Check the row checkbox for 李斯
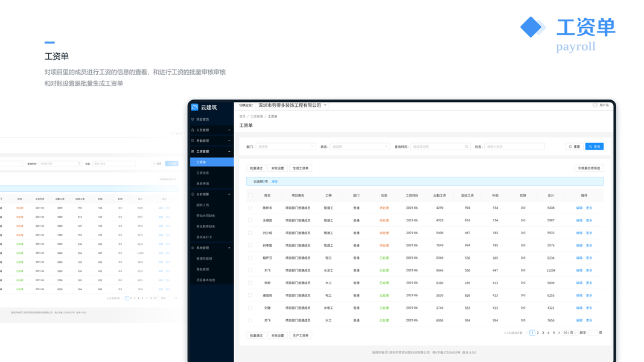 [x=250, y=283]
